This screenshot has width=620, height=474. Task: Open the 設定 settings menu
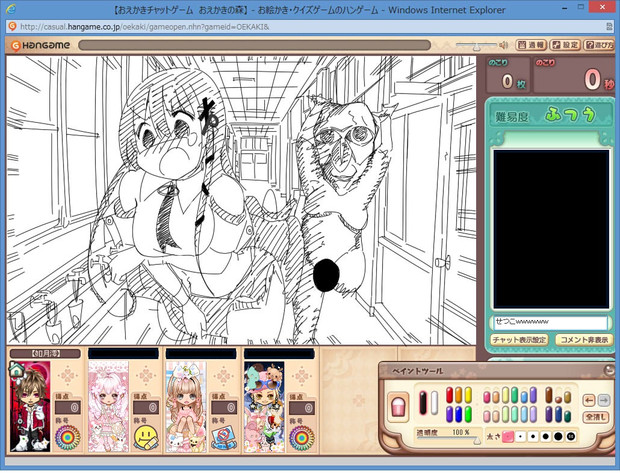coord(565,45)
